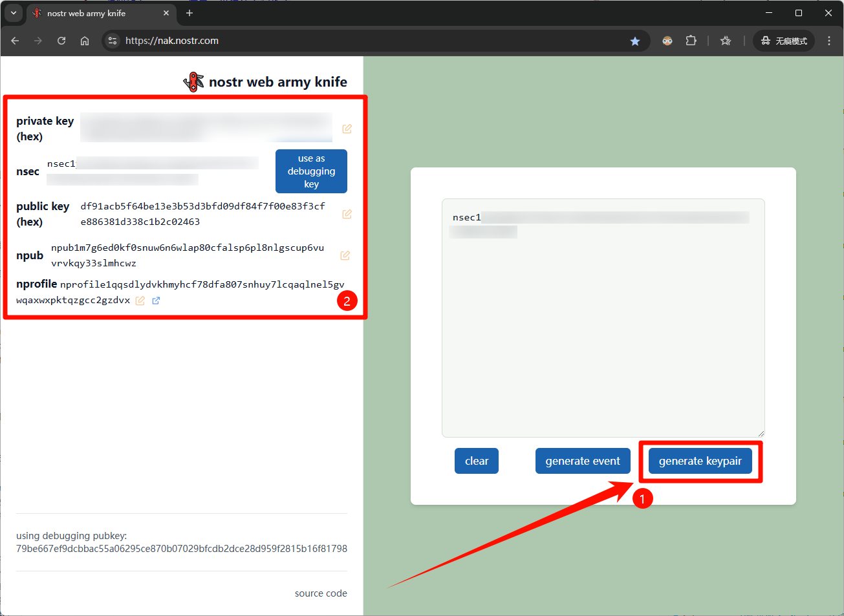Open a new browser tab

click(x=189, y=13)
